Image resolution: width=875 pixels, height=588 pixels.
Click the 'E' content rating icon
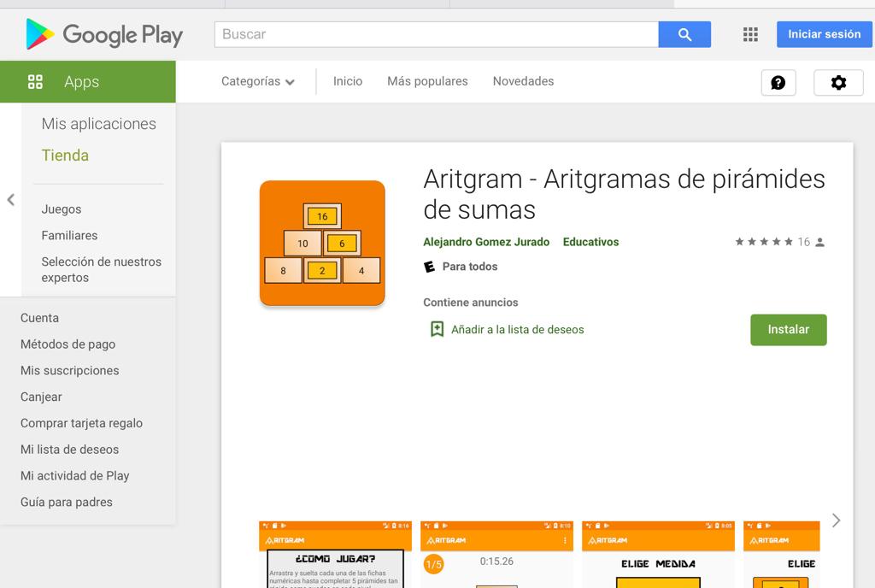coord(429,267)
